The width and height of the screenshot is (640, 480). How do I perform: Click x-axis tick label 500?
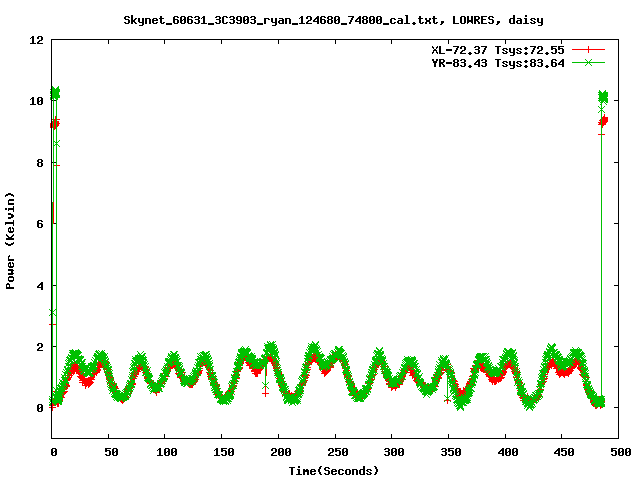pyautogui.click(x=621, y=452)
